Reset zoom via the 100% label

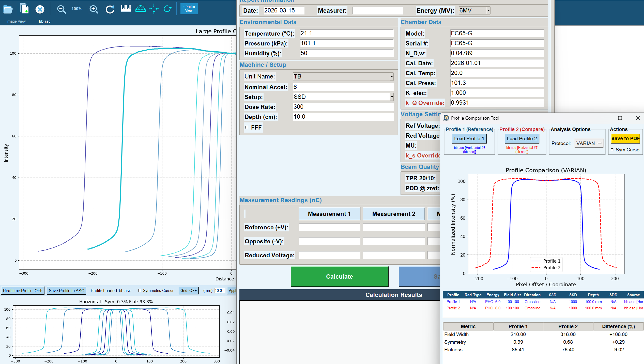click(x=77, y=9)
